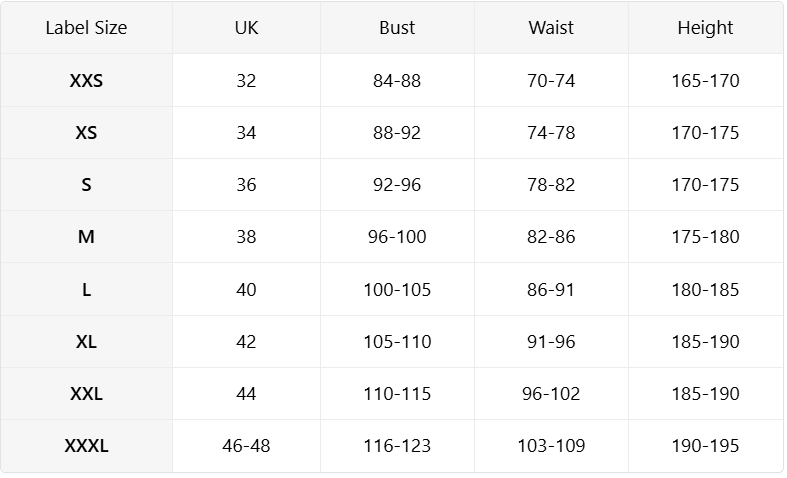787x478 pixels.
Task: Select the M size row label
Action: pyautogui.click(x=86, y=237)
